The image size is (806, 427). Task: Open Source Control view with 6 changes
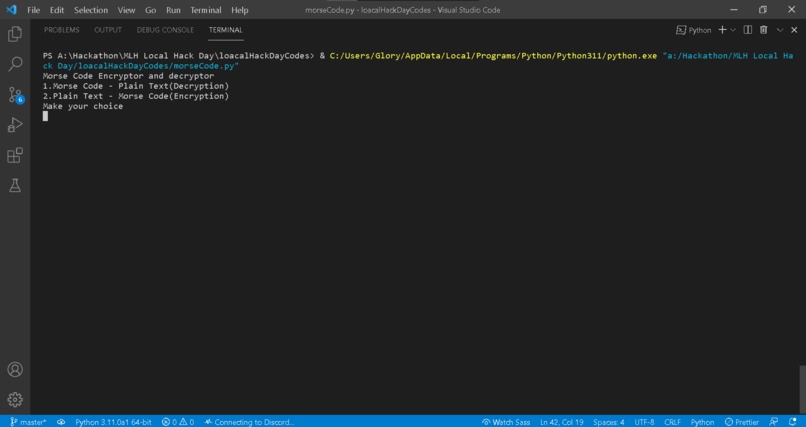tap(15, 95)
